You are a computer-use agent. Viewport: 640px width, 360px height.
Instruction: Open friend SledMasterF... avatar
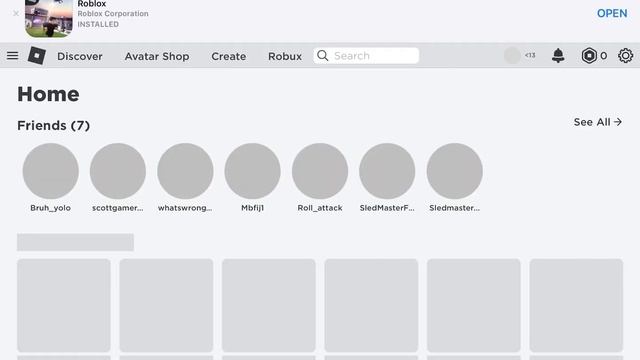pyautogui.click(x=387, y=171)
